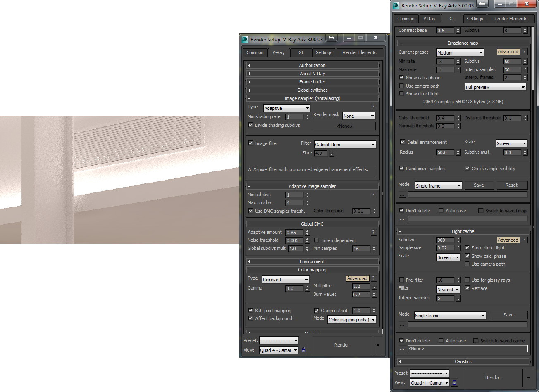Image resolution: width=539 pixels, height=392 pixels.
Task: Toggle Use DMC sampler thresh. option
Action: (x=250, y=211)
